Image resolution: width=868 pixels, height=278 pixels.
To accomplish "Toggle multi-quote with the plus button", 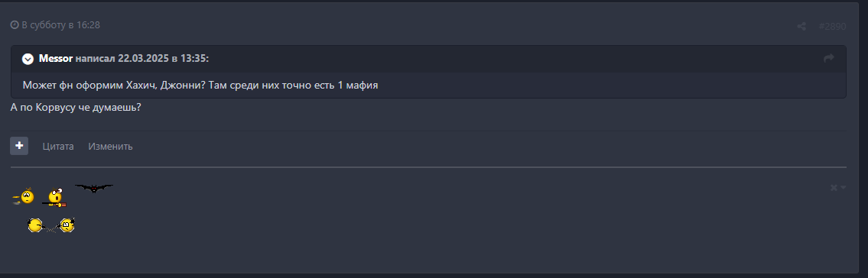I will pos(19,146).
